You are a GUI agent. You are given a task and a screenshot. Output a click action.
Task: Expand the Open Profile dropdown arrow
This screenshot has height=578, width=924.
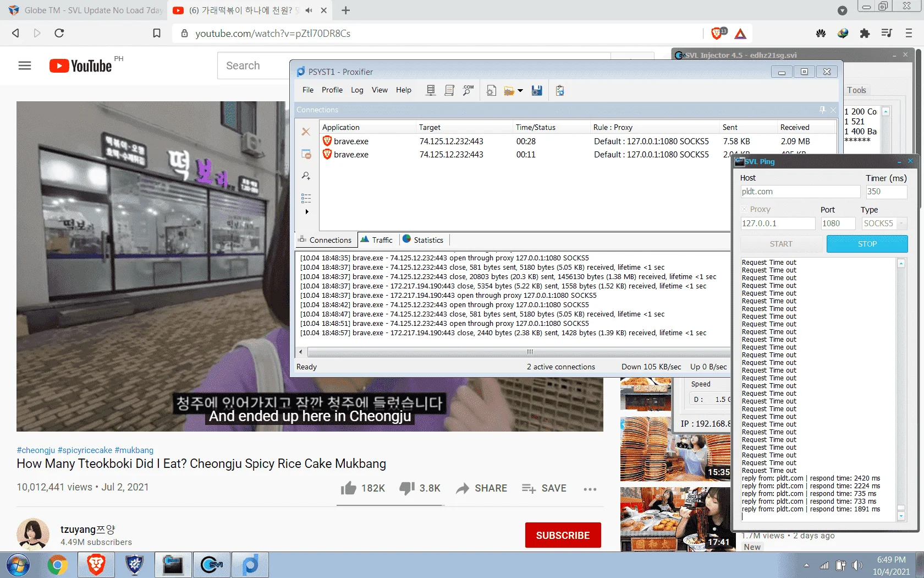[x=520, y=91]
